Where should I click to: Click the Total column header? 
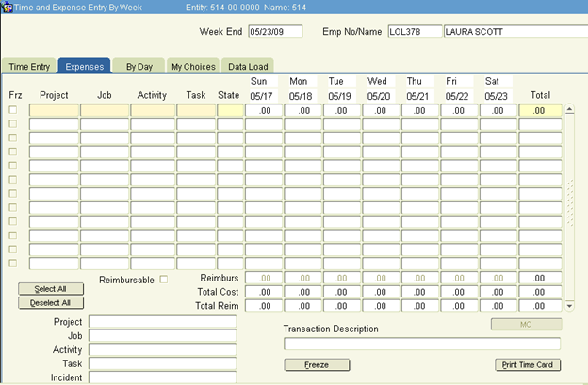tap(540, 95)
